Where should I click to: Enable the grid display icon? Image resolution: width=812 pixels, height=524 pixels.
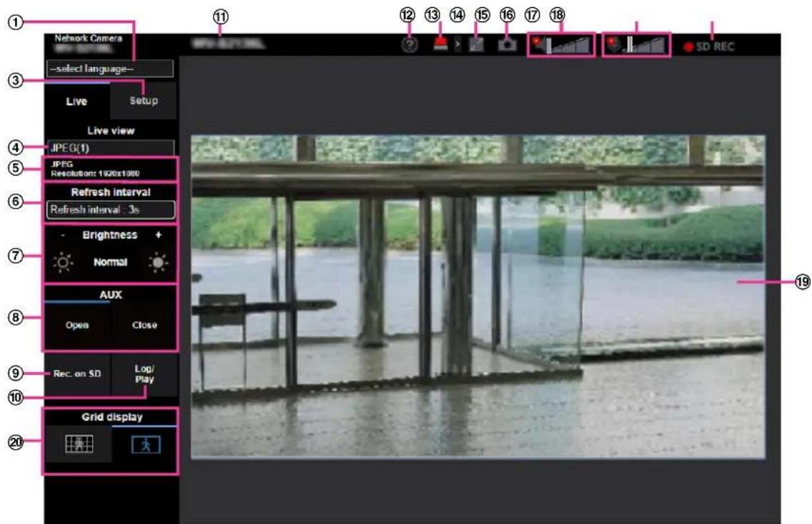point(79,444)
